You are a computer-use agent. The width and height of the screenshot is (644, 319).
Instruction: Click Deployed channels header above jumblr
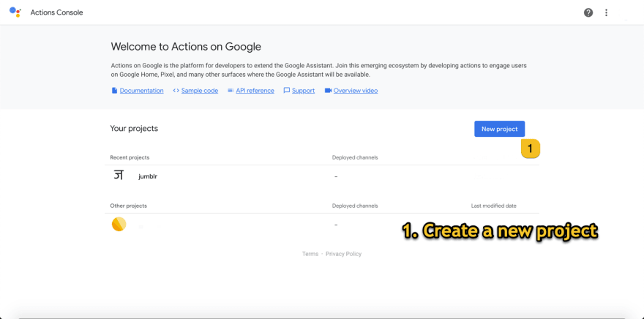[355, 157]
